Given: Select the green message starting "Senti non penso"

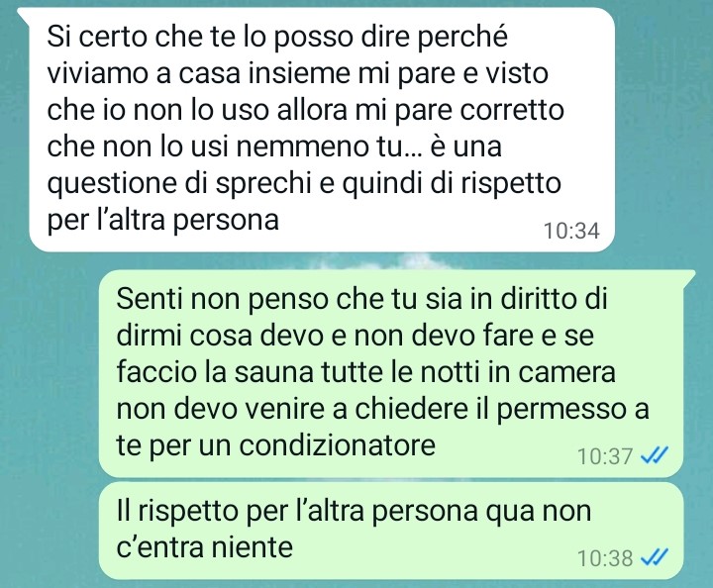Looking at the screenshot, I should pos(391,373).
